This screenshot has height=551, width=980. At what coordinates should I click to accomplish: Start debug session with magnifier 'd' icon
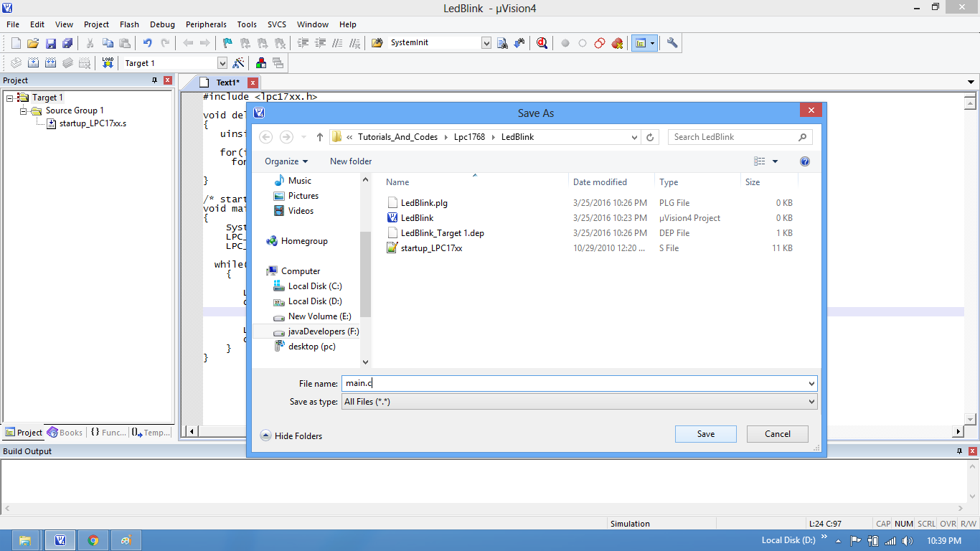(542, 43)
